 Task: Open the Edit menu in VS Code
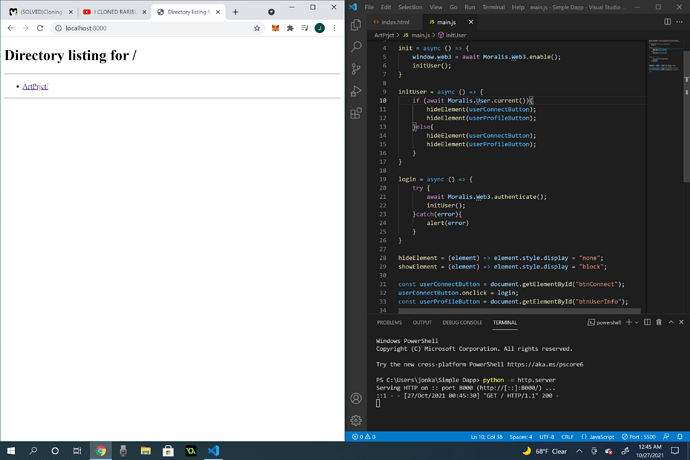tap(386, 7)
